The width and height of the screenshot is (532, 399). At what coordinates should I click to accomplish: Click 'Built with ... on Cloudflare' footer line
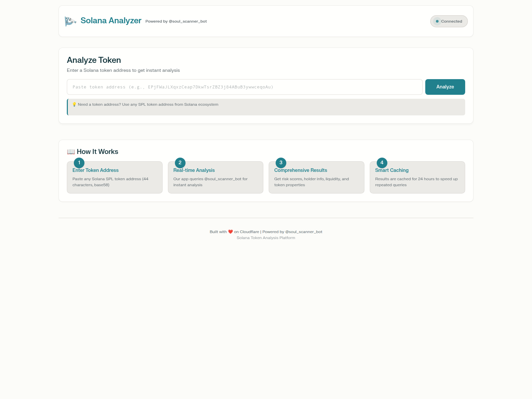266,232
